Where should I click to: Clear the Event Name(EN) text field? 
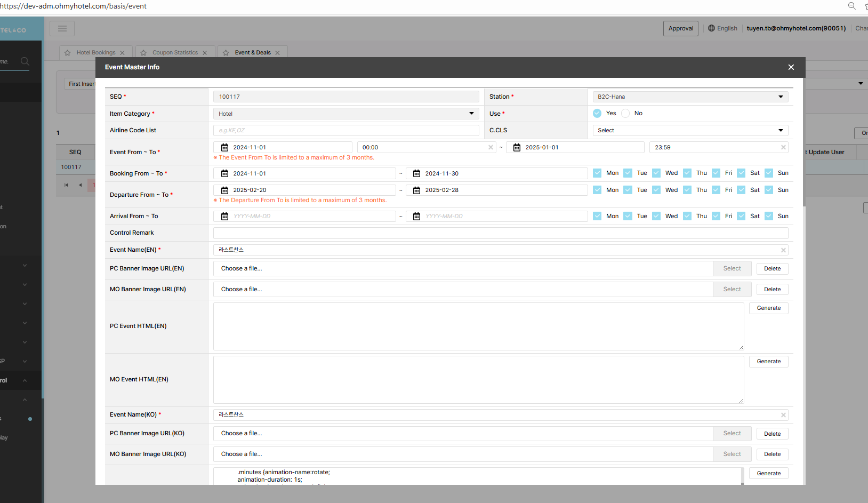(783, 250)
